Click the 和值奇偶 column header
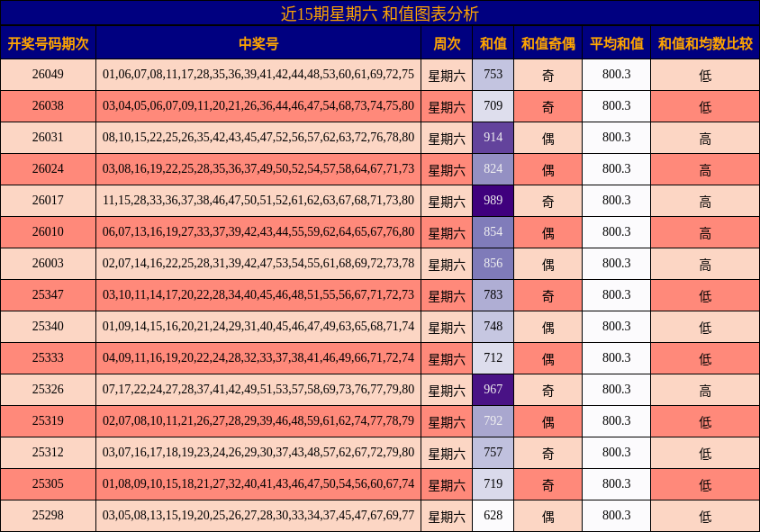Screen dimensions: 760x532 coord(548,41)
